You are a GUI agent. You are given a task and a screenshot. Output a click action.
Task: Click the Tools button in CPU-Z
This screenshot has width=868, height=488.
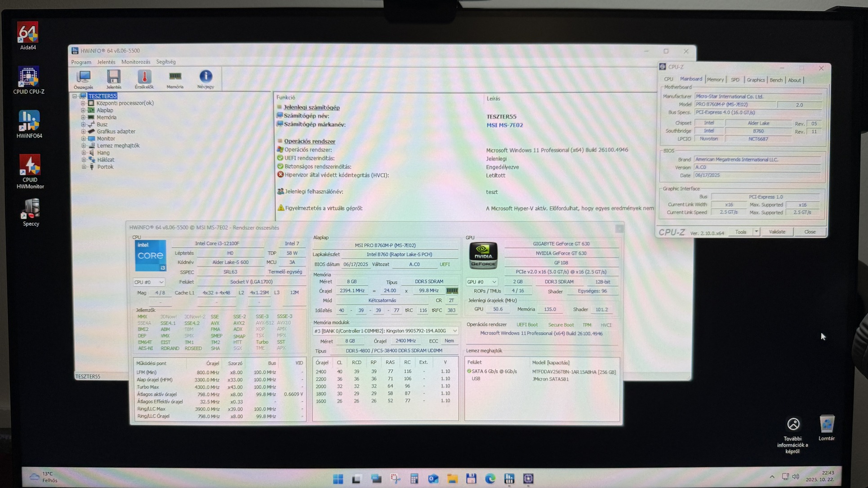740,232
